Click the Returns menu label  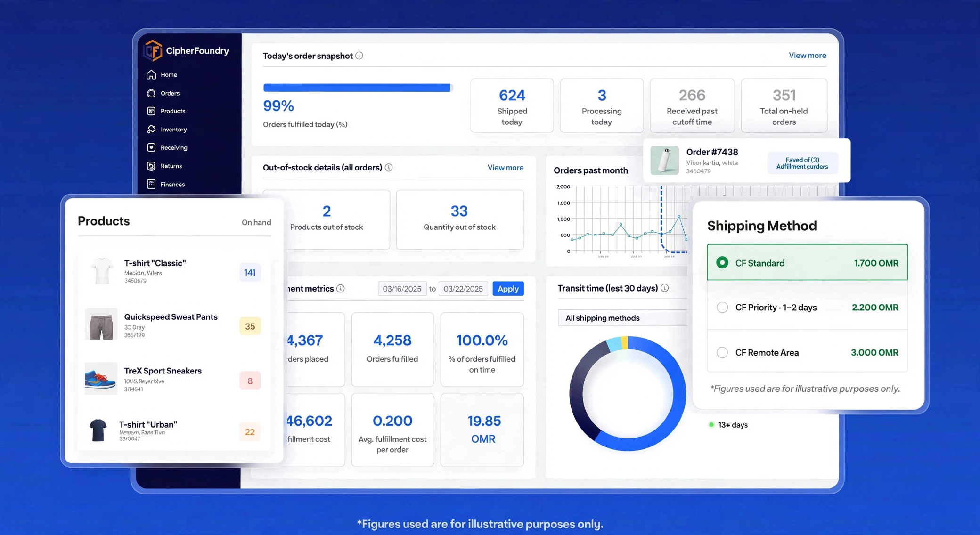tap(171, 166)
